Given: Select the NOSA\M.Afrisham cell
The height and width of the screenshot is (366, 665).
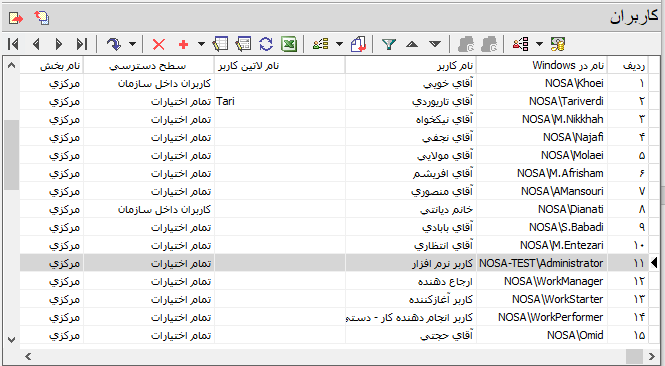Looking at the screenshot, I should (542, 173).
